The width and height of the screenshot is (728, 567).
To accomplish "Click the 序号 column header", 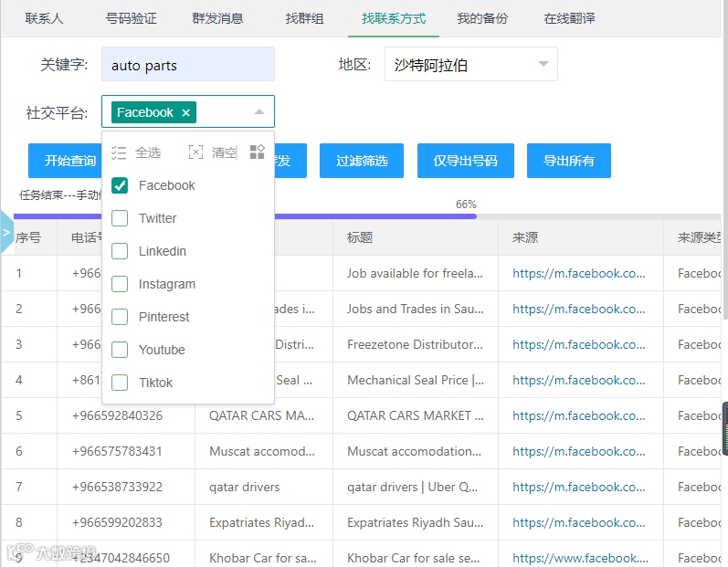I will coord(28,237).
